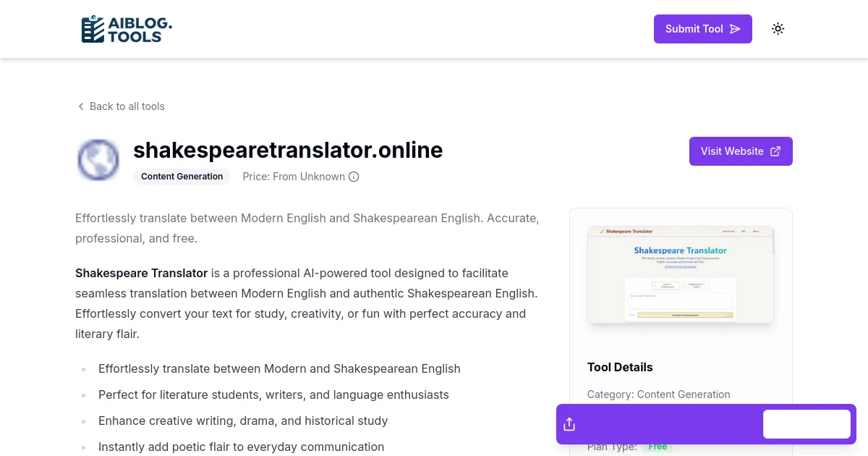868x456 pixels.
Task: Click the paper plane icon on Submit Tool
Action: (735, 29)
